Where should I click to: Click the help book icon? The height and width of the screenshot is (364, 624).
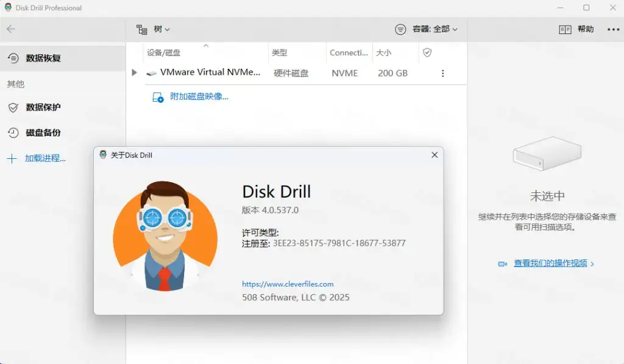pos(565,29)
